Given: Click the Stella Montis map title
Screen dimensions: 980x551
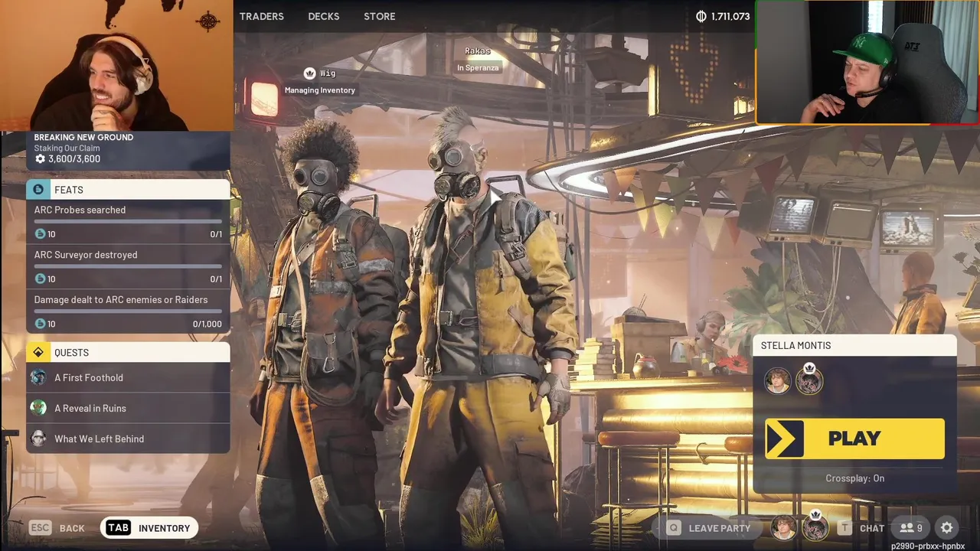Looking at the screenshot, I should click(795, 346).
